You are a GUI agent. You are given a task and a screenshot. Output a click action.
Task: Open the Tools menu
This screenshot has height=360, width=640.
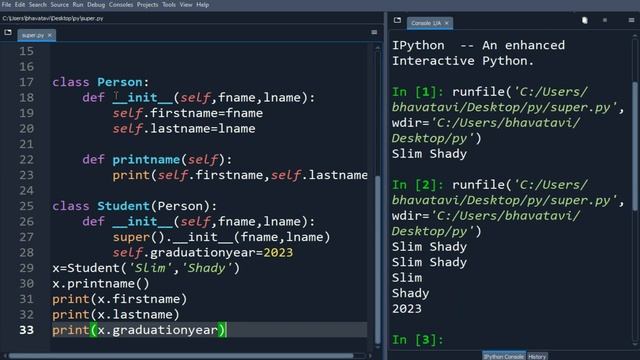tap(169, 5)
